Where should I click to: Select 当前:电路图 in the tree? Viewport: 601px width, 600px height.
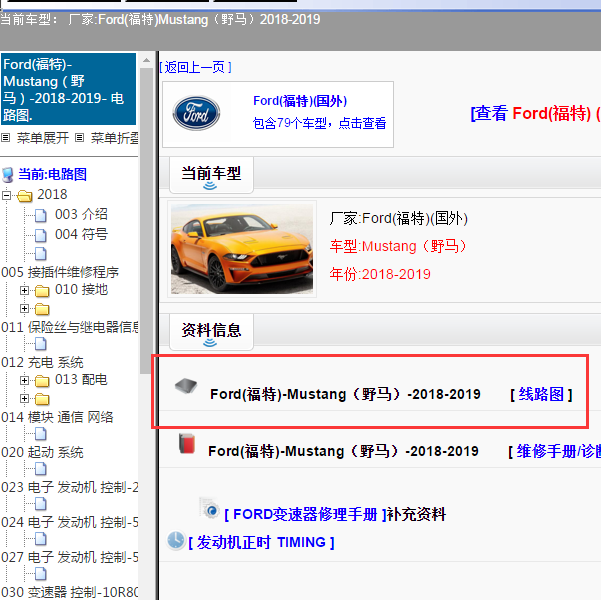pyautogui.click(x=53, y=174)
